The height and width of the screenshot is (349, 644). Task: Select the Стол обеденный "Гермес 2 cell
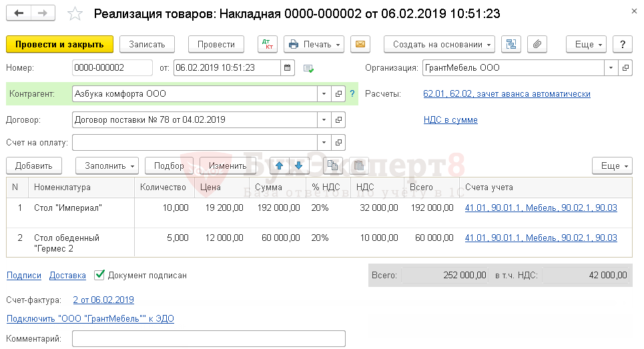81,243
